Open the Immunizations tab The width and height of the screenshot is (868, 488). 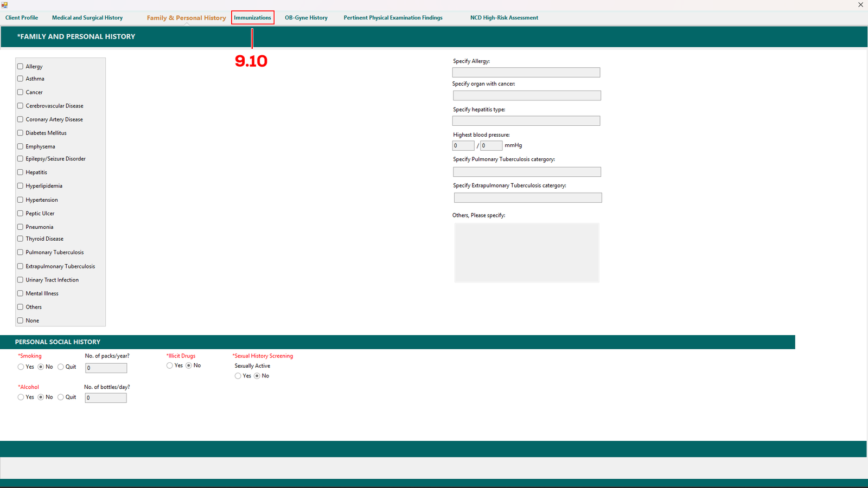tap(252, 18)
